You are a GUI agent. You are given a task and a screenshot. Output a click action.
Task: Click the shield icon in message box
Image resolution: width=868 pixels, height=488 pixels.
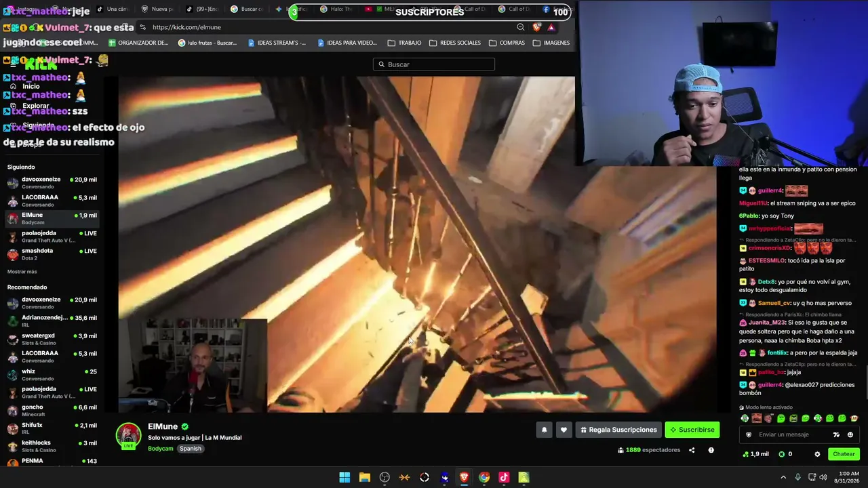click(x=749, y=434)
